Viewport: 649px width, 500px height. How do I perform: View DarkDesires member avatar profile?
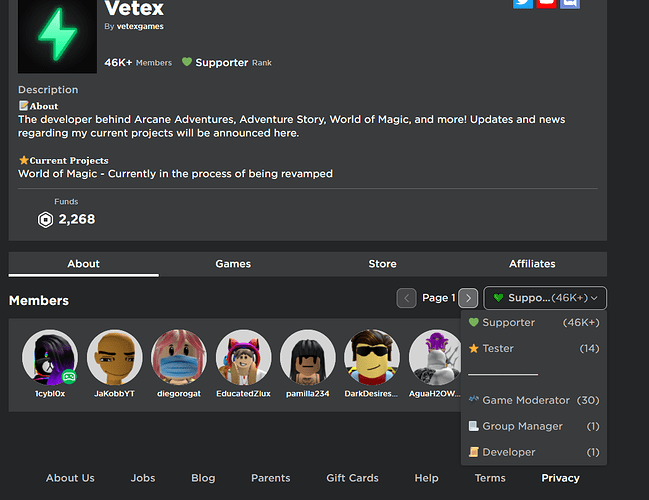[371, 357]
